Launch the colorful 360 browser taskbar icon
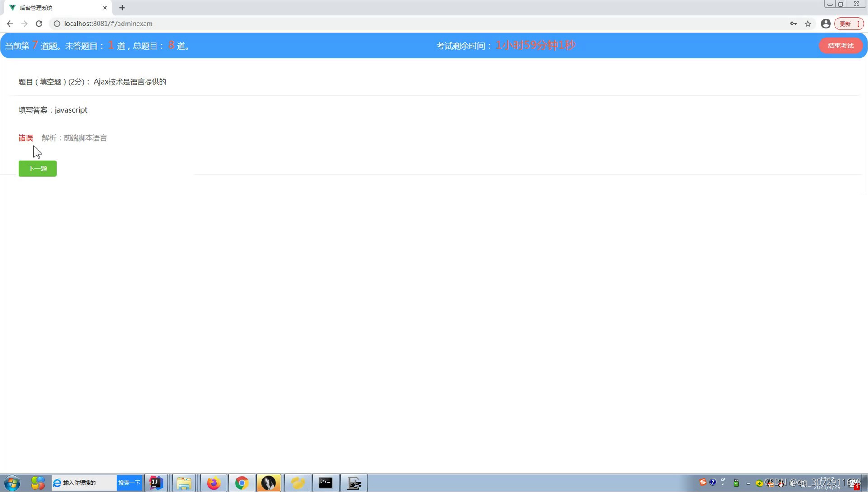This screenshot has height=492, width=868. pyautogui.click(x=38, y=483)
